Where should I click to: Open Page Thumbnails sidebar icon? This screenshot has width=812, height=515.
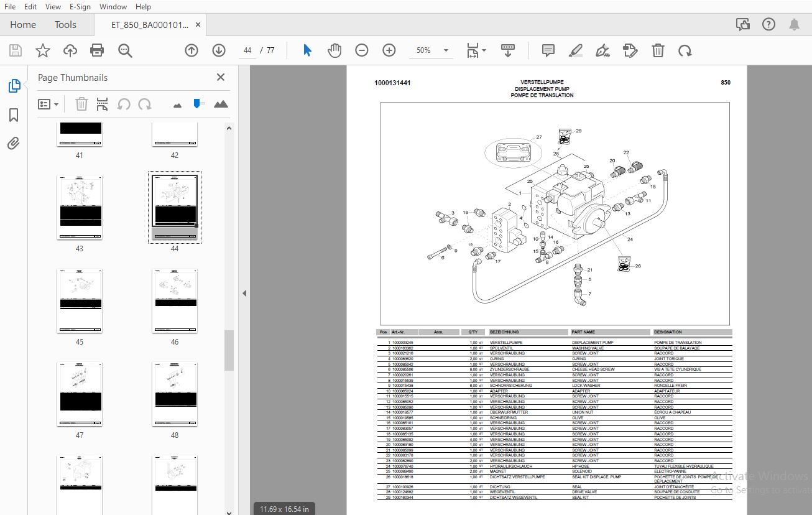pyautogui.click(x=14, y=86)
